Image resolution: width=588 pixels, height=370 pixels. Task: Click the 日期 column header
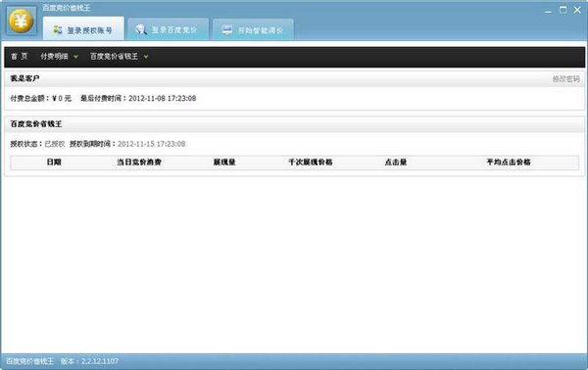(x=54, y=162)
